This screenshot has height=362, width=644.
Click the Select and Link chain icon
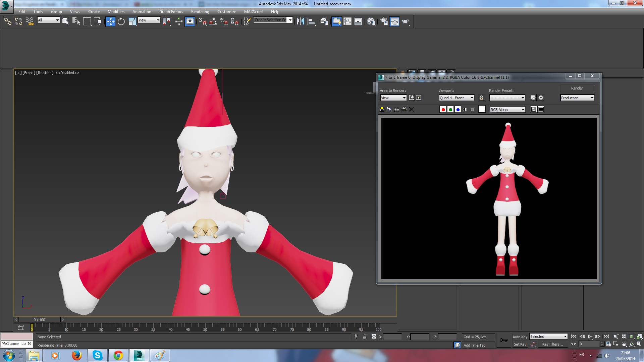click(8, 22)
